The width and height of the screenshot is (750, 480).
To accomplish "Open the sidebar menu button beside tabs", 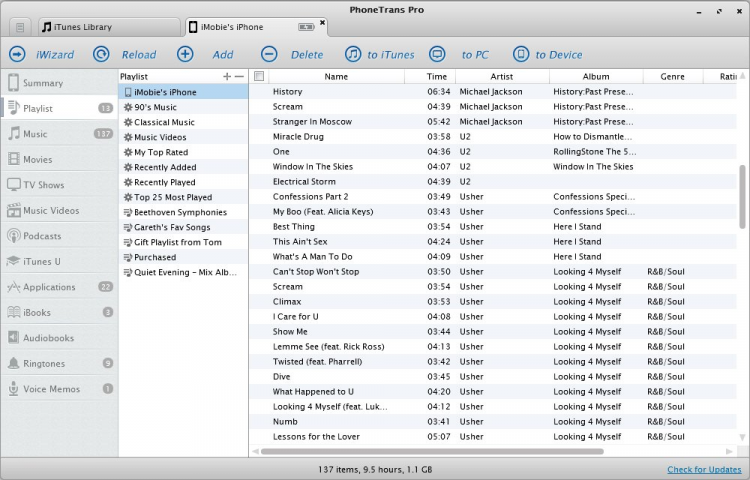I will pyautogui.click(x=20, y=27).
